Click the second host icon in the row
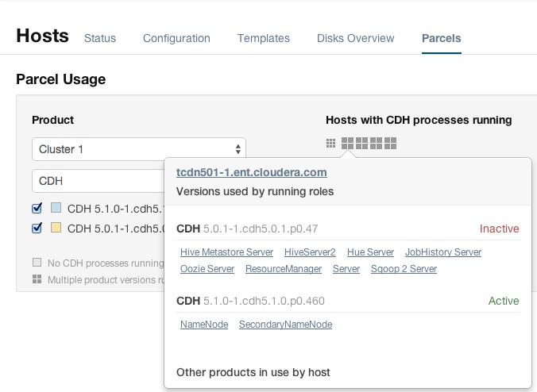537x392 pixels. [347, 144]
